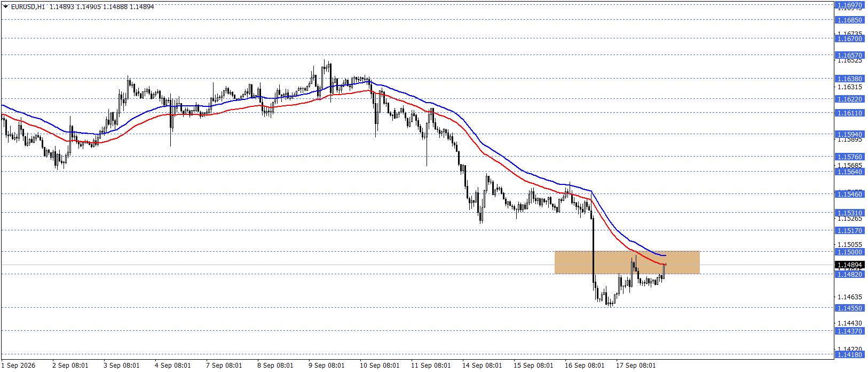Click the 1.15055 price scale value
Screen dimensions: 868x372
[x=849, y=245]
